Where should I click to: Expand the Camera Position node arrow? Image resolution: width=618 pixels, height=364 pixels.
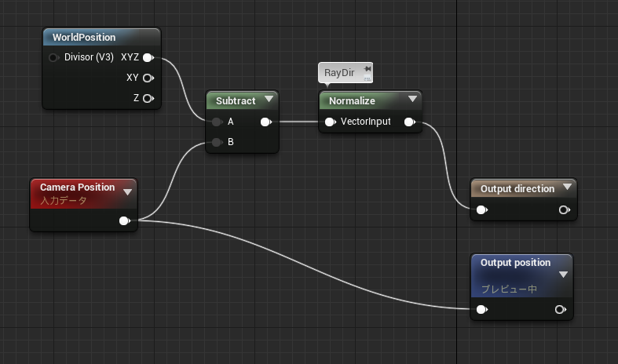pyautogui.click(x=127, y=192)
